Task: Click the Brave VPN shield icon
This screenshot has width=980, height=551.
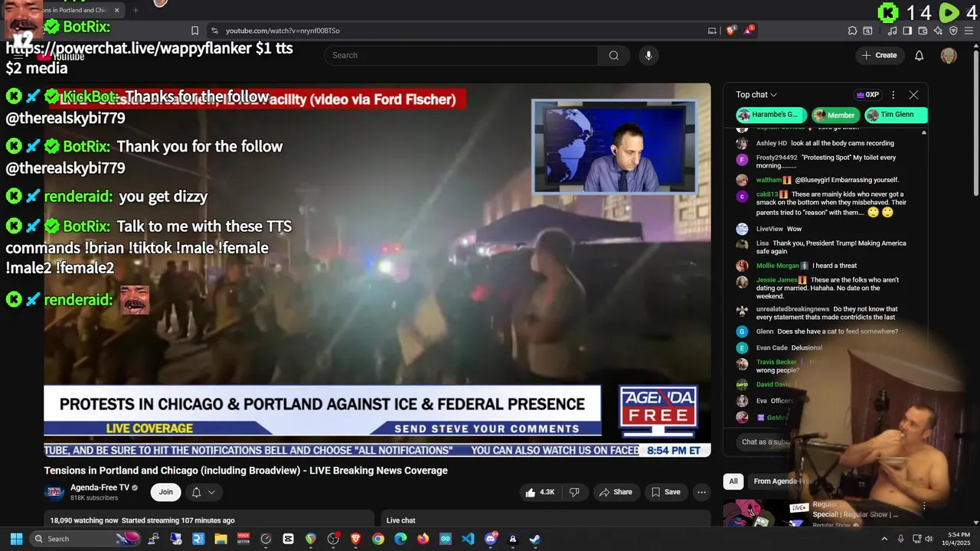Action: coord(953,31)
